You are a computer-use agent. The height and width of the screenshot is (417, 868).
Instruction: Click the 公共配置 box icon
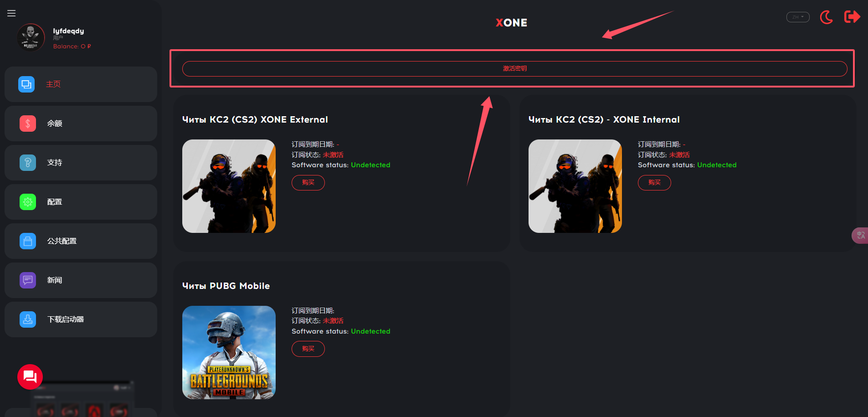click(x=28, y=241)
